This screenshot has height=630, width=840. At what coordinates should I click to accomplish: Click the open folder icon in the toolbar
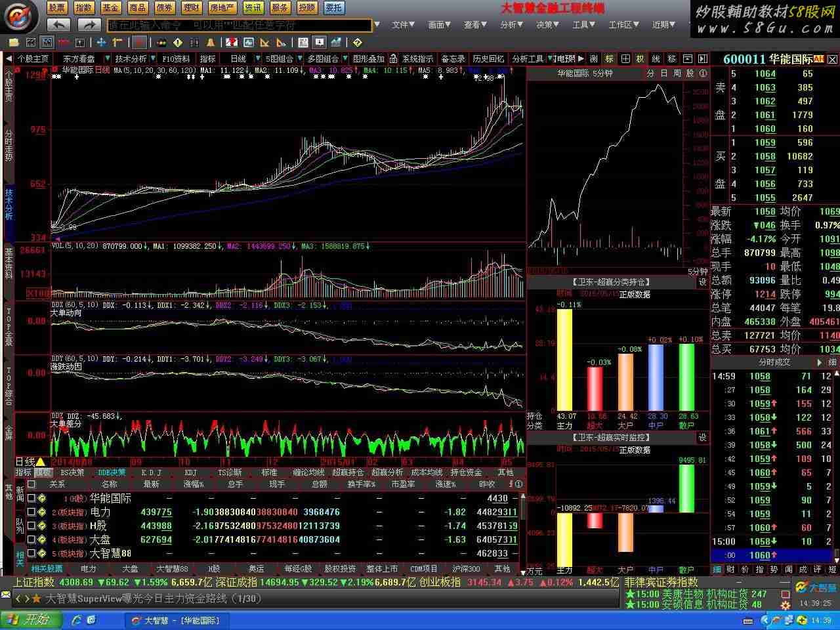click(13, 43)
